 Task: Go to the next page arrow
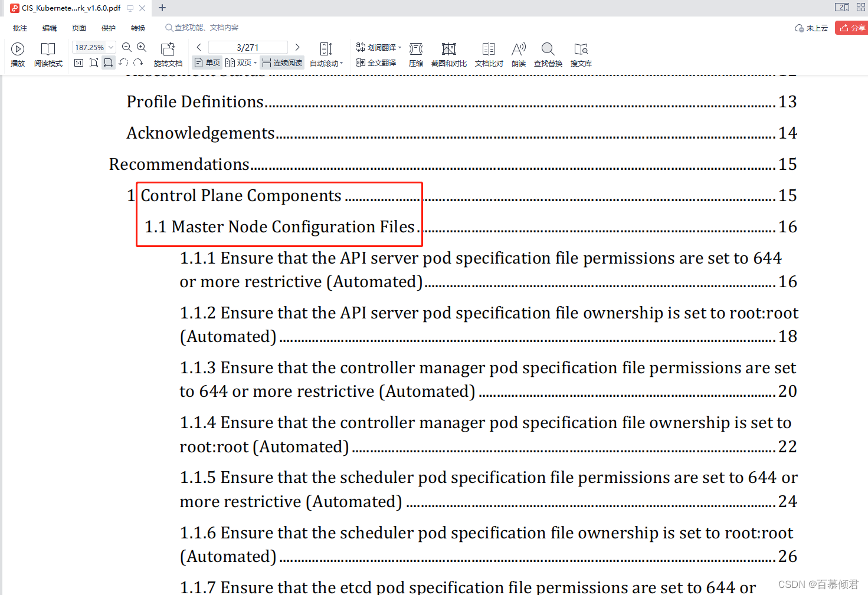point(297,47)
